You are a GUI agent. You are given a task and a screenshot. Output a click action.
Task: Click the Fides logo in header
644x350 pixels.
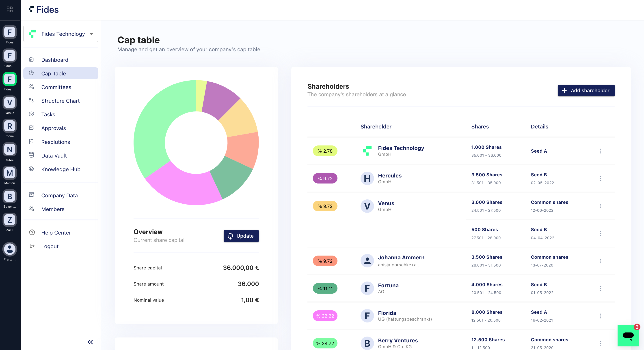[x=44, y=9]
